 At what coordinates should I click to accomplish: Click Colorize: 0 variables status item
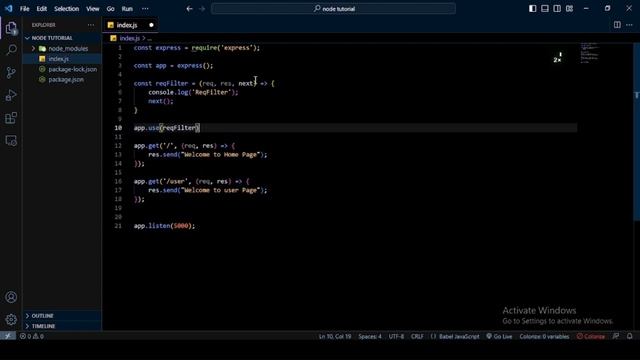point(544,336)
